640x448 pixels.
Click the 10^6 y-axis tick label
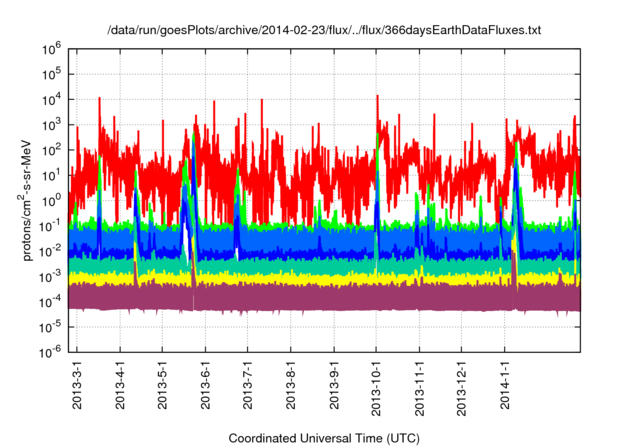click(51, 48)
